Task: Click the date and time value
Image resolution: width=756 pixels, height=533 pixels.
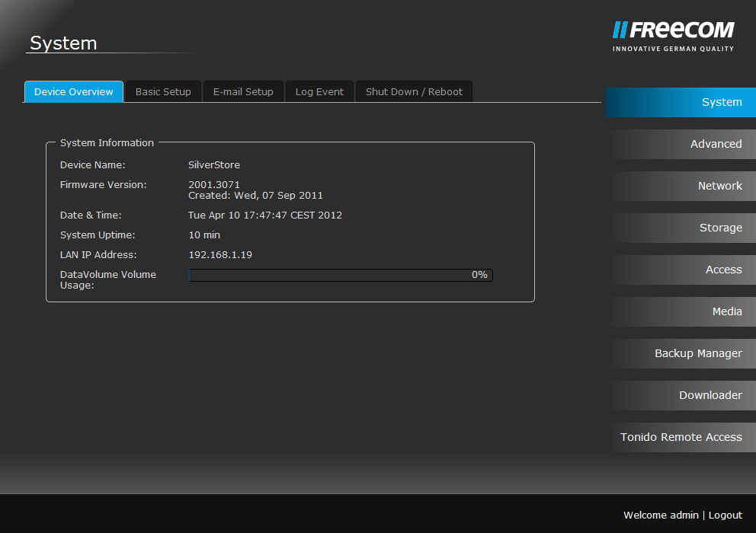Action: [x=265, y=215]
